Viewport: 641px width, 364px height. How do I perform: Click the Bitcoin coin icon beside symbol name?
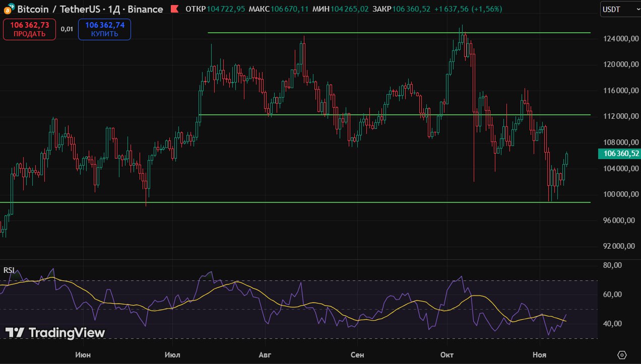coord(9,9)
